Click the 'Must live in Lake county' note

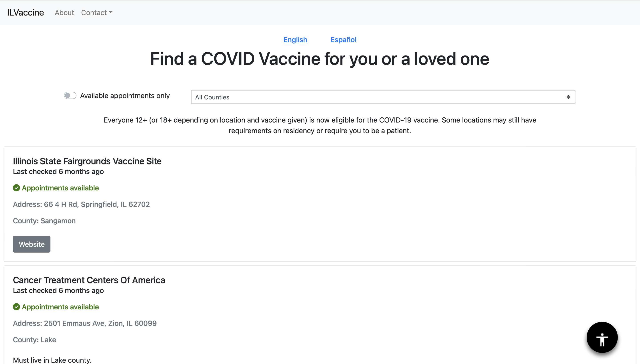point(52,360)
